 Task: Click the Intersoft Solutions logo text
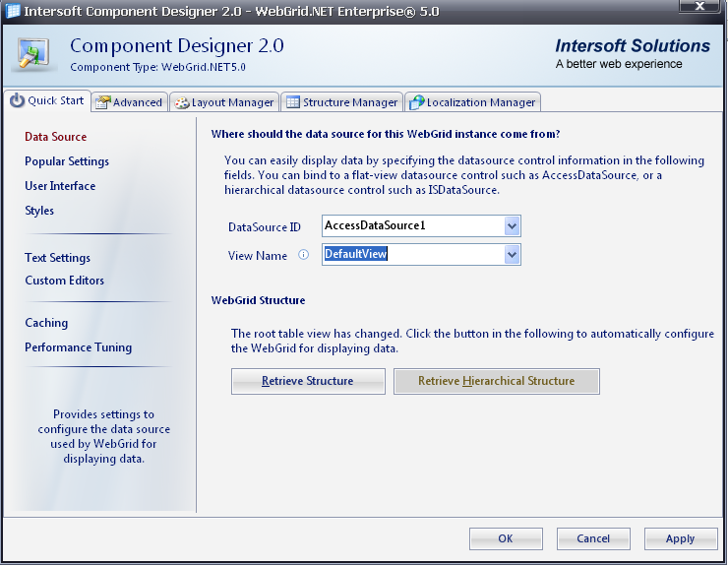633,46
